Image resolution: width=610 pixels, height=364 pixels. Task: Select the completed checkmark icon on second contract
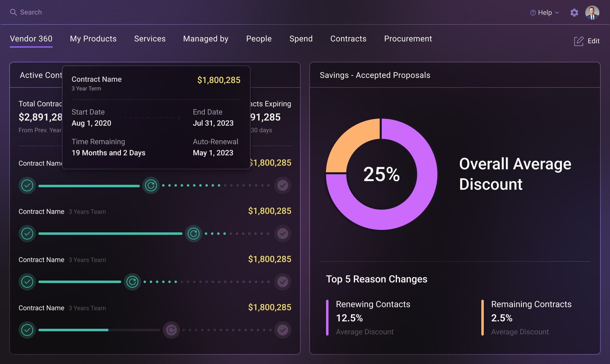[x=27, y=234]
